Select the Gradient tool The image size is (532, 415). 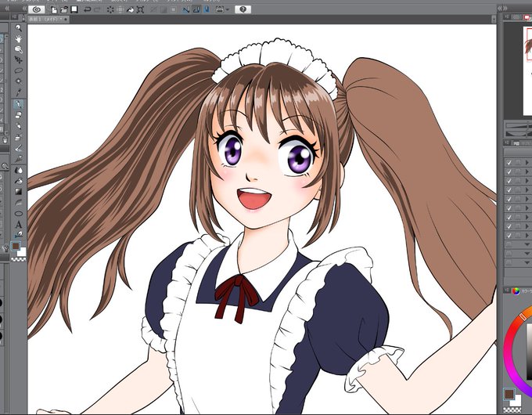(x=18, y=192)
